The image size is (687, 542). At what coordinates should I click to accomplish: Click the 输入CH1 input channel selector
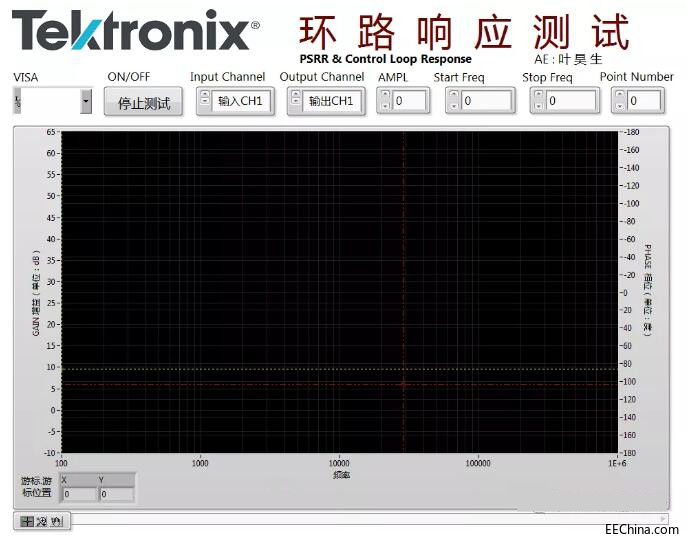point(240,101)
